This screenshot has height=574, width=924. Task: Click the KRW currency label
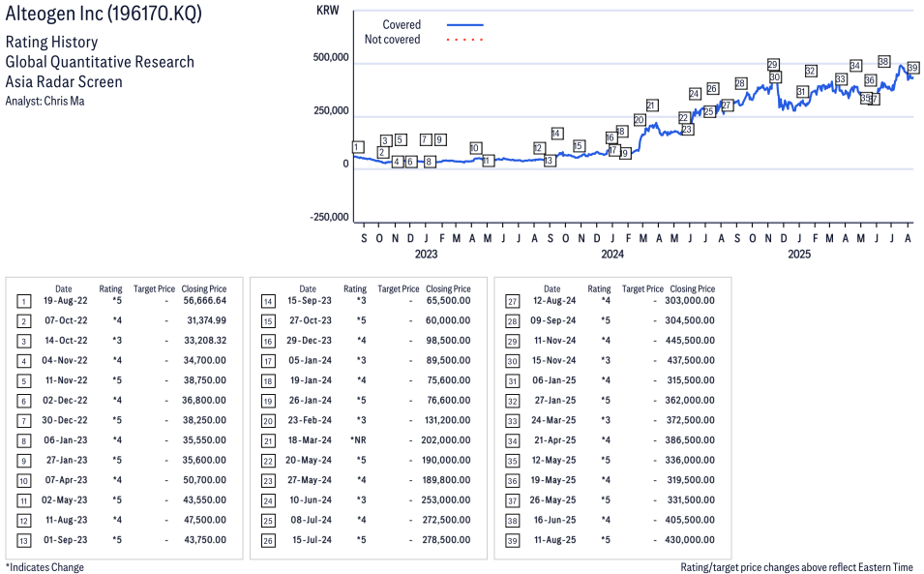pos(328,11)
